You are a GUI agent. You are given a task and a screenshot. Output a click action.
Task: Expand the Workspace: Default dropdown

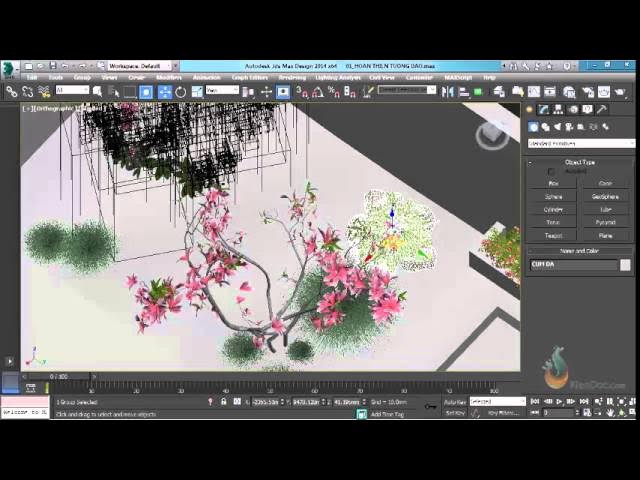click(x=138, y=65)
